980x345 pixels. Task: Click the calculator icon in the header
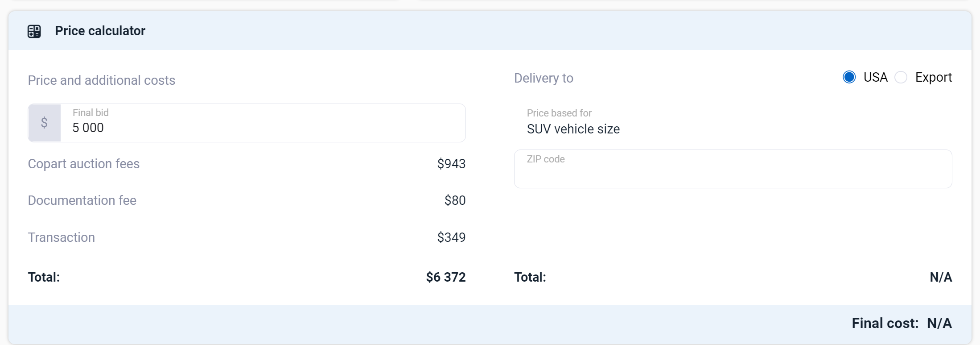34,31
